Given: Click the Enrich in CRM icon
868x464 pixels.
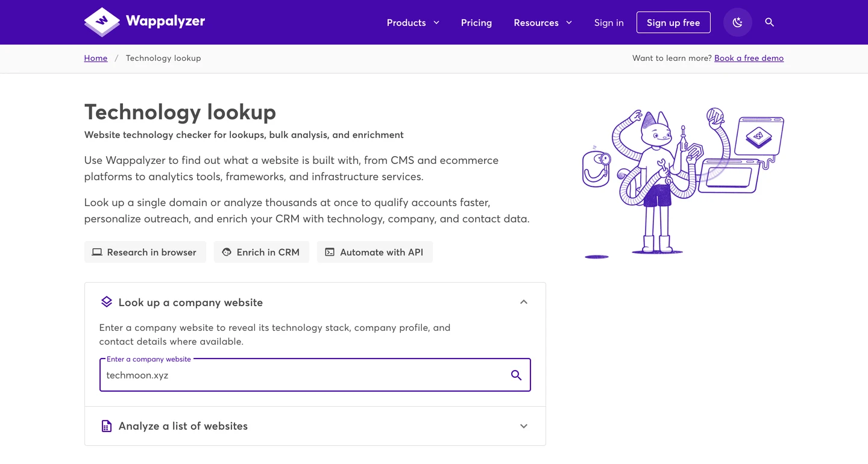Looking at the screenshot, I should tap(227, 252).
